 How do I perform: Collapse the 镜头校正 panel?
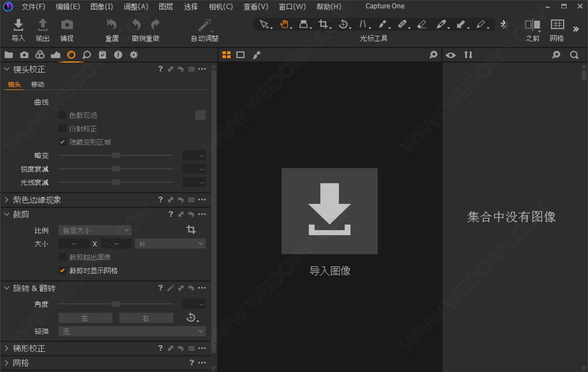pyautogui.click(x=7, y=69)
